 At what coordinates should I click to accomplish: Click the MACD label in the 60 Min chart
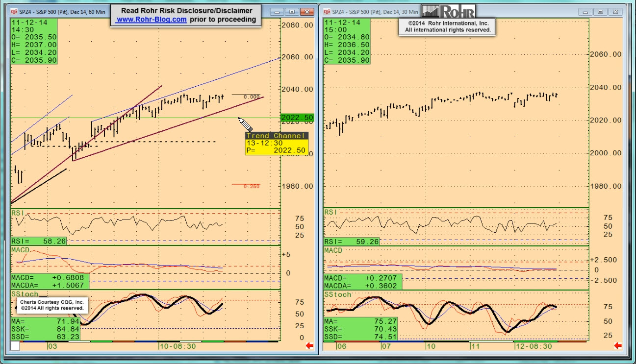(20, 250)
